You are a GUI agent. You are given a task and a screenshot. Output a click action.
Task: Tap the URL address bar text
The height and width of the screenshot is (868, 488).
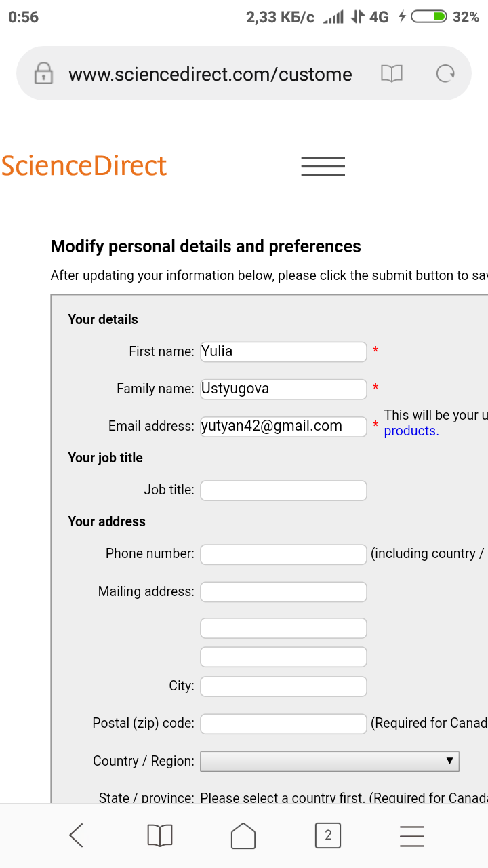tap(210, 74)
